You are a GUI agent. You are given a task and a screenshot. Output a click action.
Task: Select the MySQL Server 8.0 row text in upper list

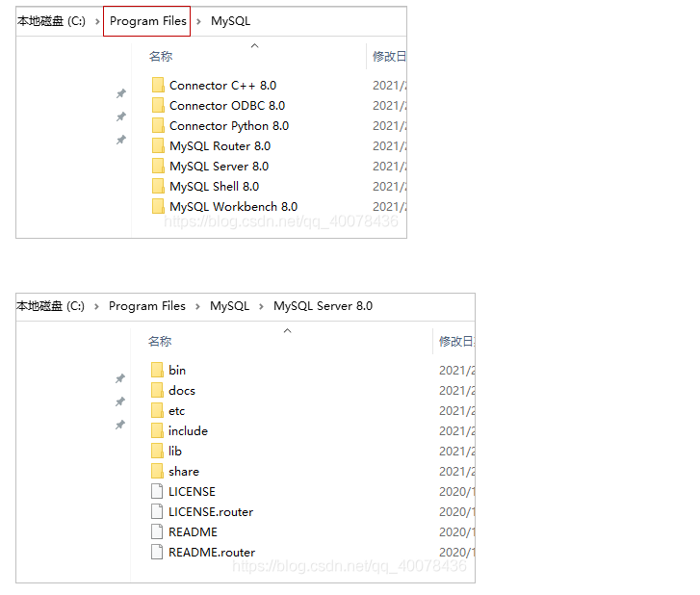(x=219, y=166)
